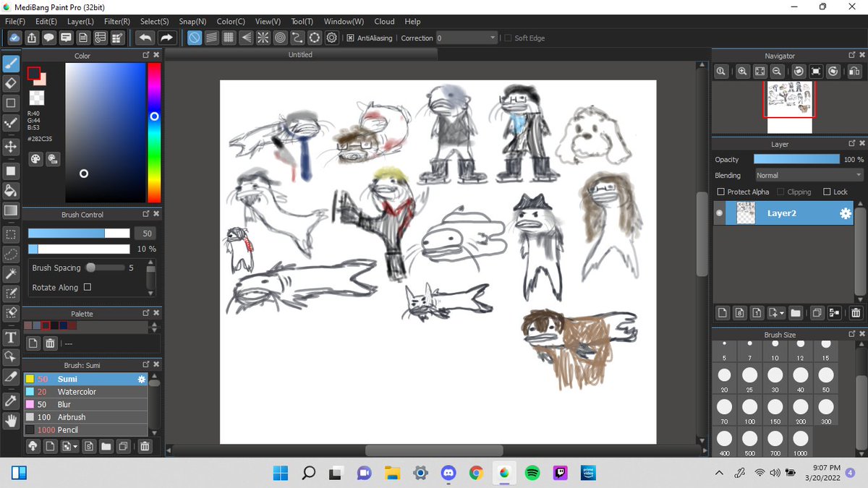This screenshot has height=488, width=868.
Task: Pick the dark blue palette swatch
Action: (x=64, y=326)
